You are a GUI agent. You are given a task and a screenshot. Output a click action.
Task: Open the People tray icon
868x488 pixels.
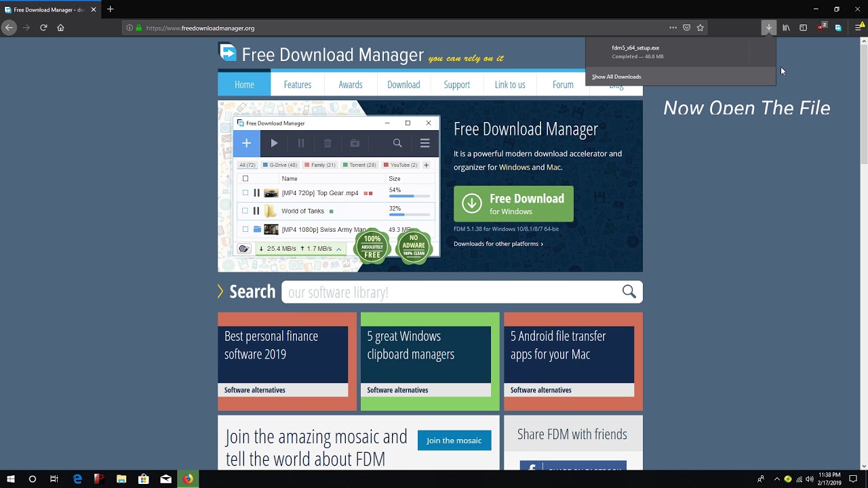coord(761,479)
